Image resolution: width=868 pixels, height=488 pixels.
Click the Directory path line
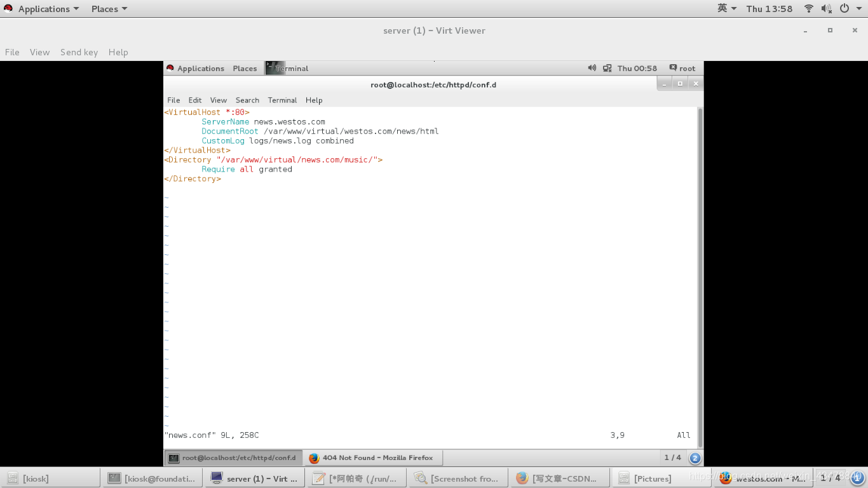tap(273, 160)
